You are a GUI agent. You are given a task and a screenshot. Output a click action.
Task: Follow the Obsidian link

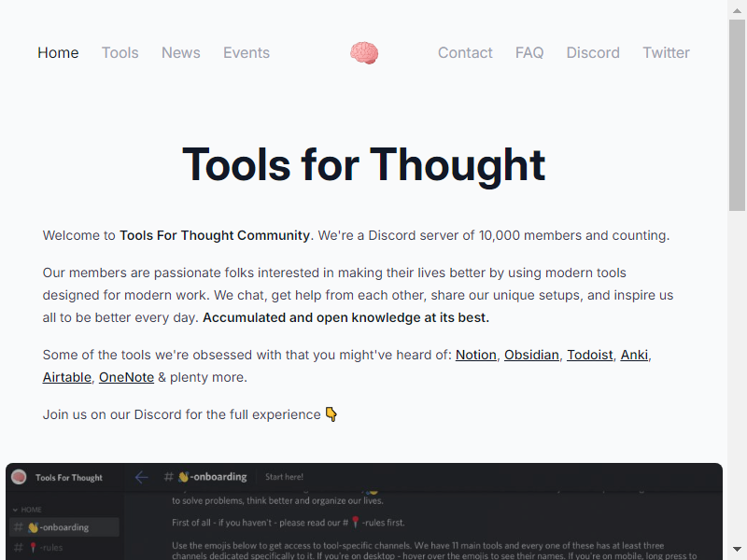coord(531,355)
